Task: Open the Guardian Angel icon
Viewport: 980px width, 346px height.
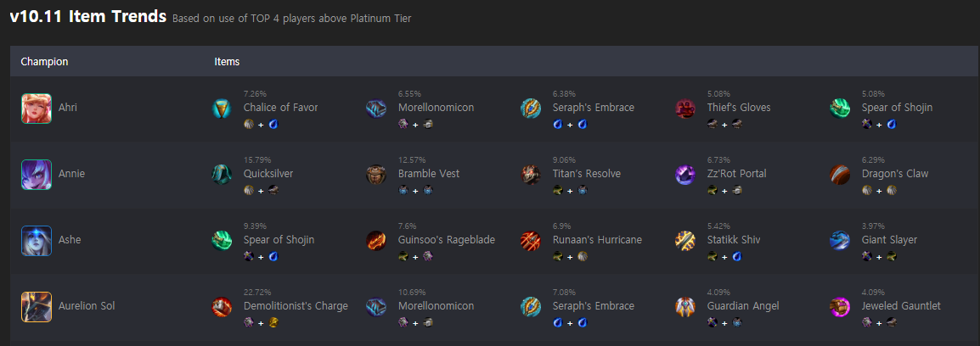Action: [x=685, y=307]
